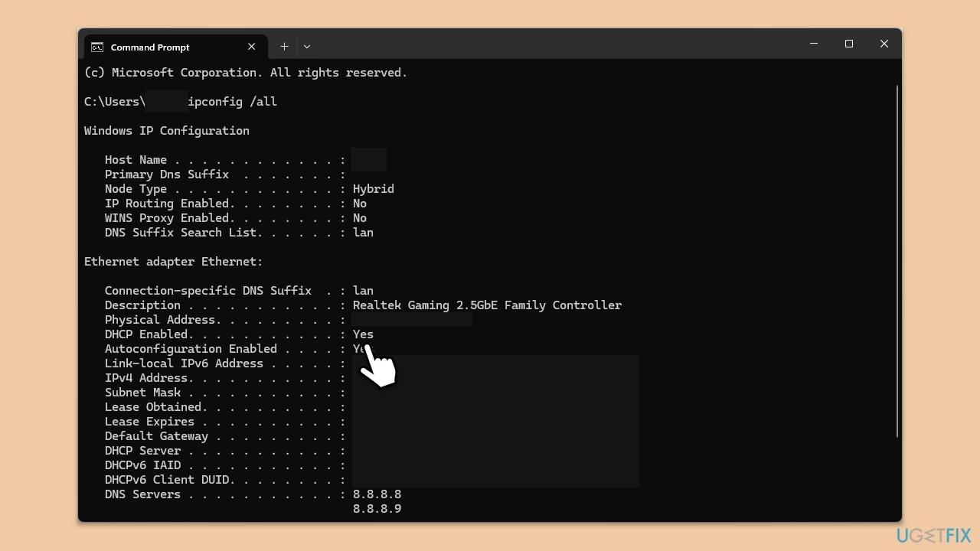980x551 pixels.
Task: Click 'Windows IP Configuration' heading
Action: pos(167,131)
